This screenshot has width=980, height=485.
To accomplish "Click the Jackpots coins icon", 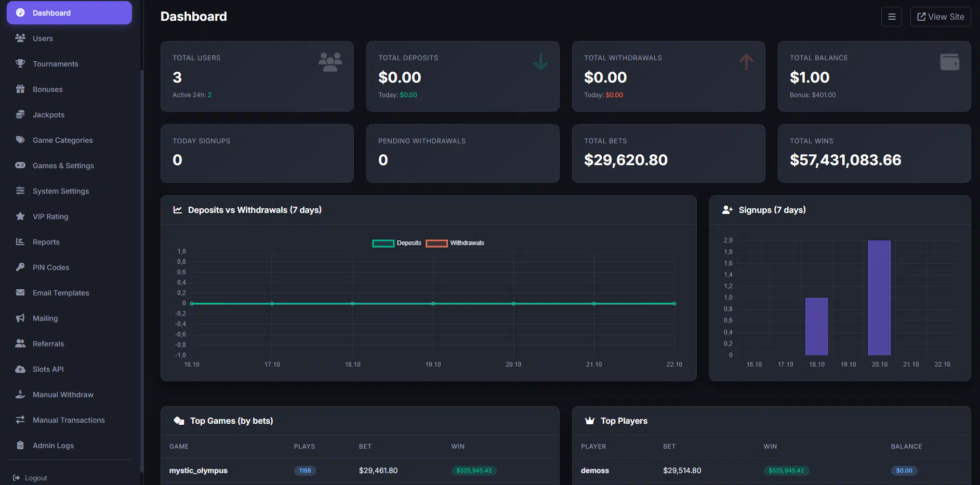I will click(20, 114).
